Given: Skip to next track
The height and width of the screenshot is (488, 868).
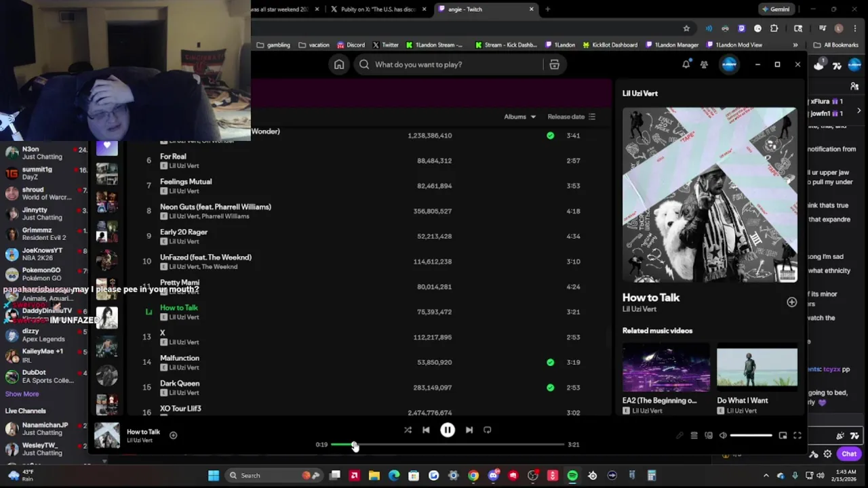Looking at the screenshot, I should (469, 430).
